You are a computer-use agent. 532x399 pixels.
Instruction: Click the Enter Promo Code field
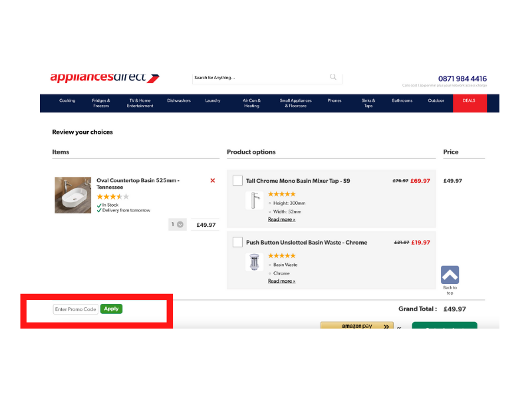point(75,309)
